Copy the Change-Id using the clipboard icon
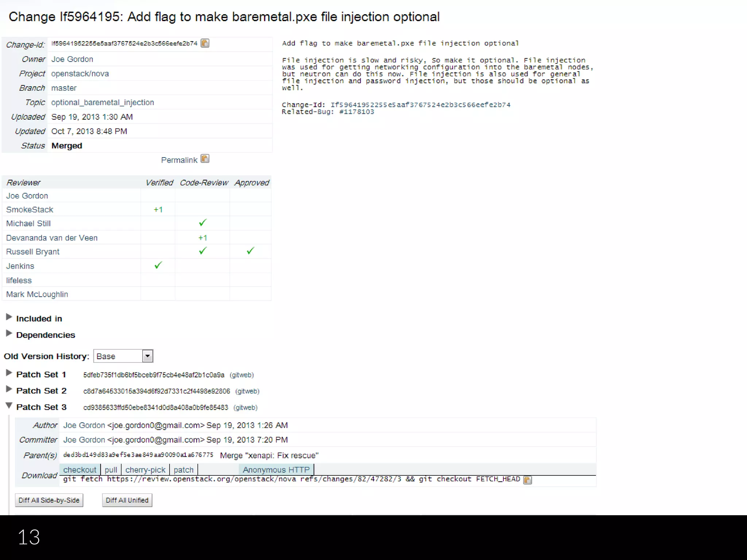Image resolution: width=747 pixels, height=560 pixels. click(205, 43)
